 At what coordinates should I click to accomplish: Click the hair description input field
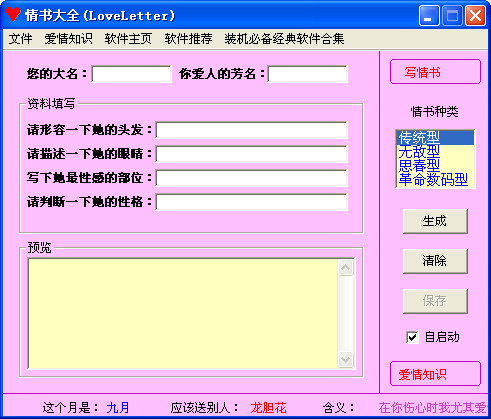point(251,130)
